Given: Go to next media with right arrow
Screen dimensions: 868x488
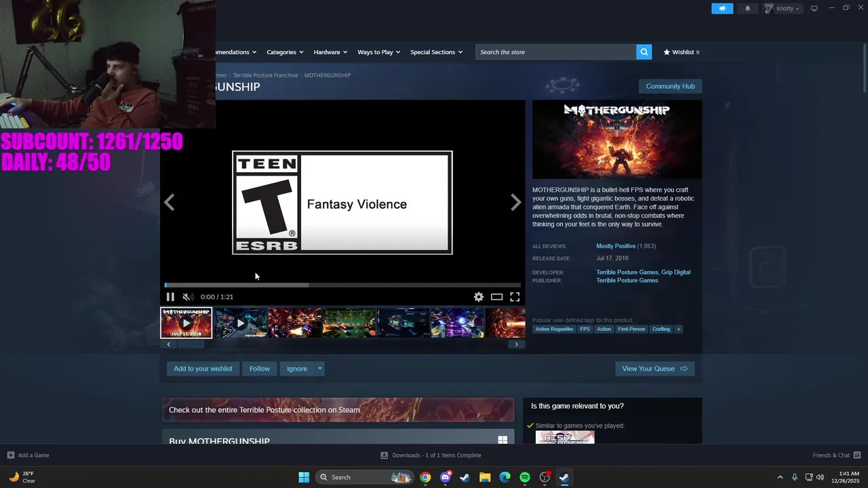Looking at the screenshot, I should (516, 202).
